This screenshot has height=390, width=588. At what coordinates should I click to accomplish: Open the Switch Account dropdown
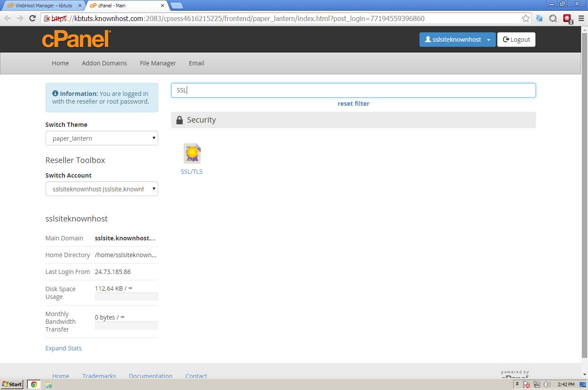[102, 189]
